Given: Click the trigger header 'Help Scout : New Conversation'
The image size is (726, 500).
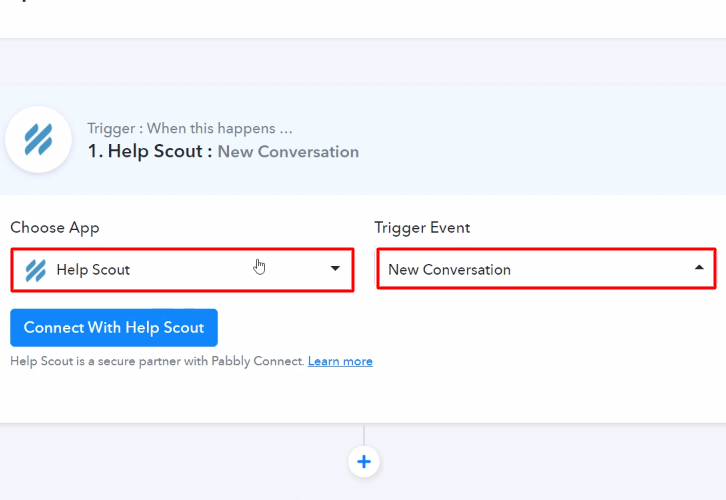Looking at the screenshot, I should (x=223, y=151).
